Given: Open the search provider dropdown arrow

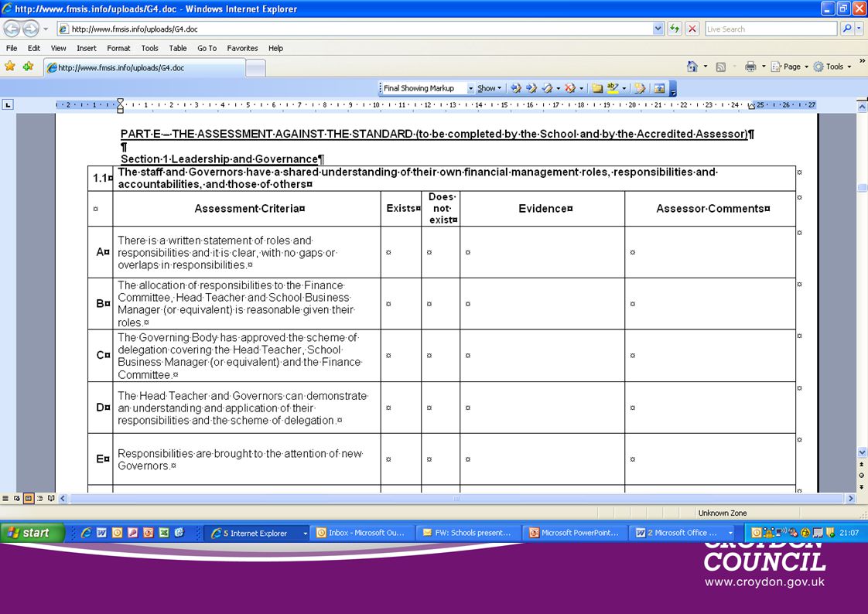Looking at the screenshot, I should pos(859,29).
